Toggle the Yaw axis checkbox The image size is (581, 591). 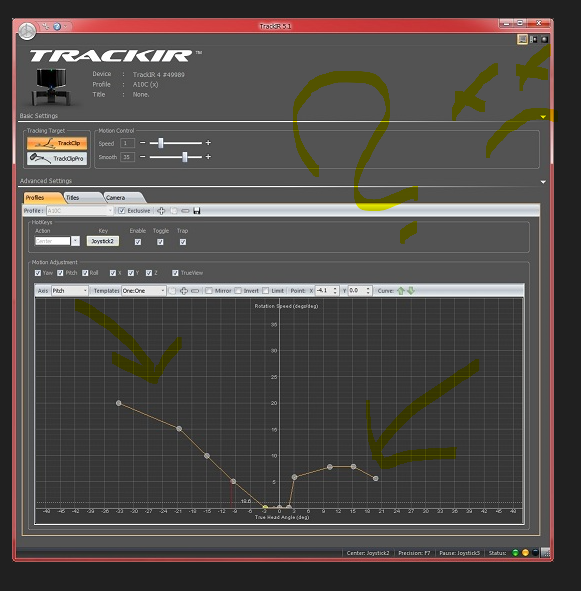(38, 273)
